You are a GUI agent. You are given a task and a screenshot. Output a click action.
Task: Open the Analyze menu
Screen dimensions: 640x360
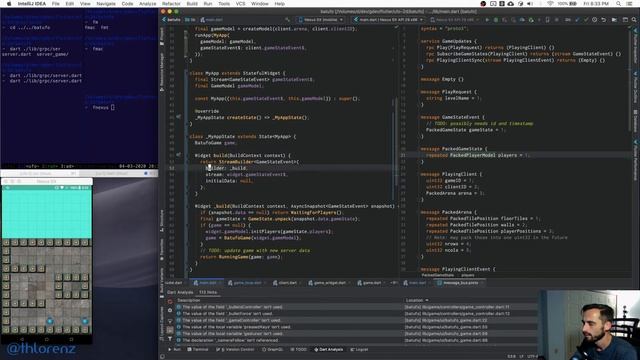click(148, 4)
